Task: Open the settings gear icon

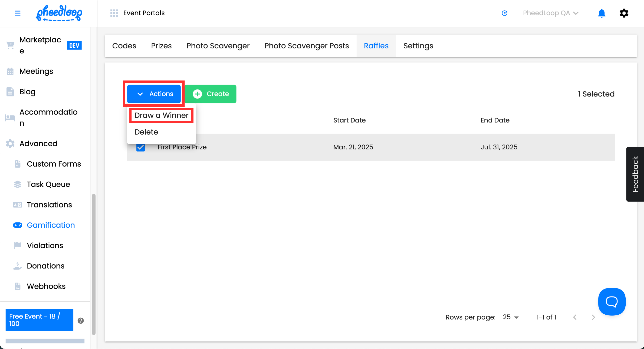Action: tap(624, 13)
